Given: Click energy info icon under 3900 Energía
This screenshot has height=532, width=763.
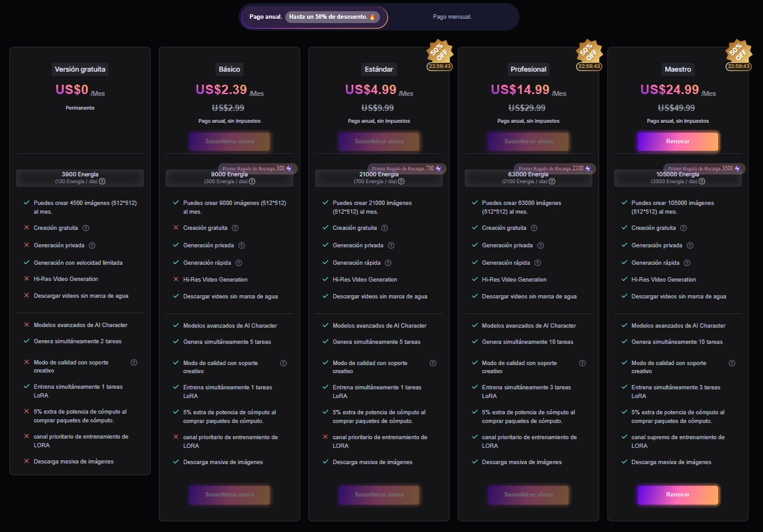Looking at the screenshot, I should [102, 181].
